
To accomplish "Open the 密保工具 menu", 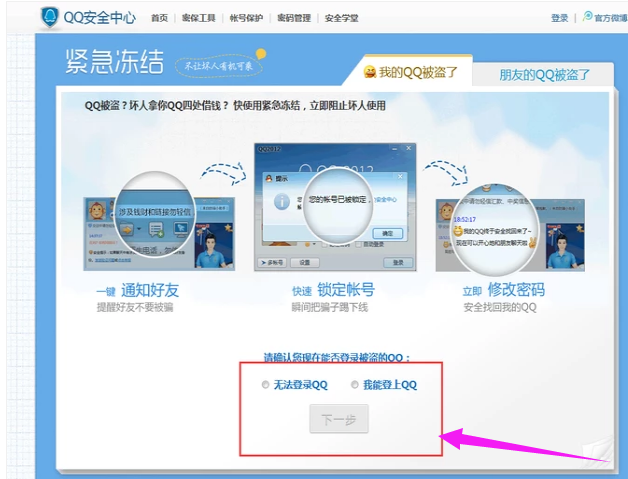I will (199, 18).
